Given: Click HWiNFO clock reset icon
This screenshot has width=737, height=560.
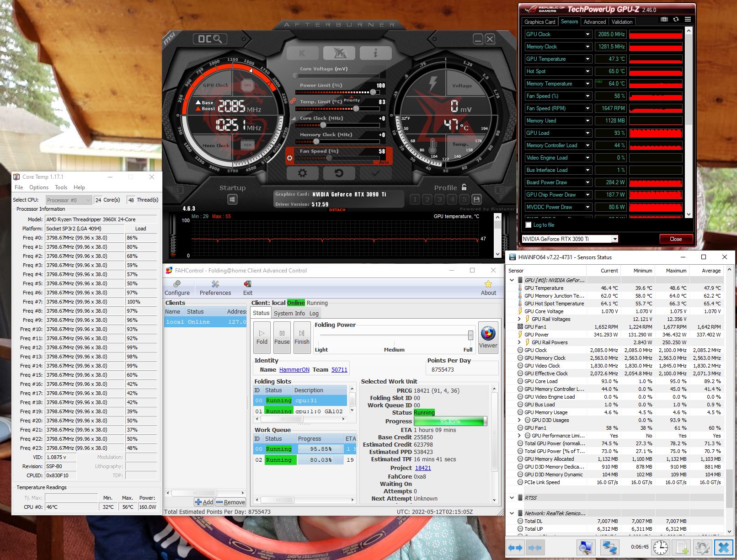Looking at the screenshot, I should coord(660,547).
